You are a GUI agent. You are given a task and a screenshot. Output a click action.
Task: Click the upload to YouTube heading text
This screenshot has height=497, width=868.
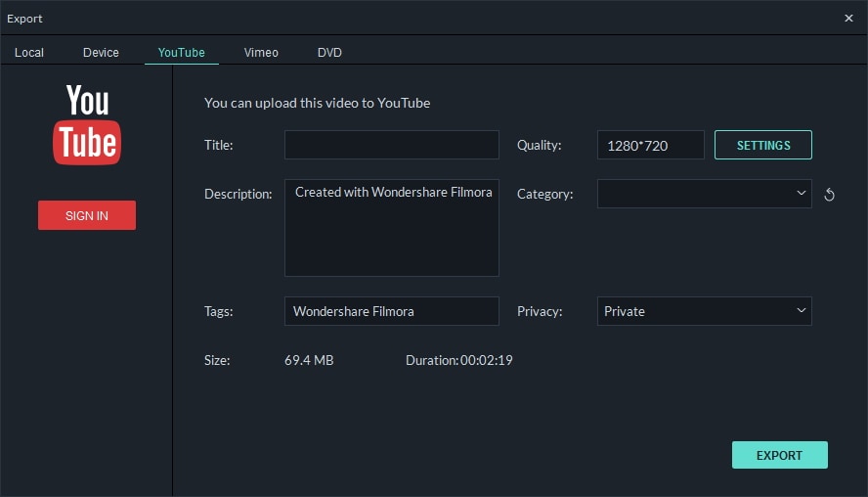pos(317,103)
